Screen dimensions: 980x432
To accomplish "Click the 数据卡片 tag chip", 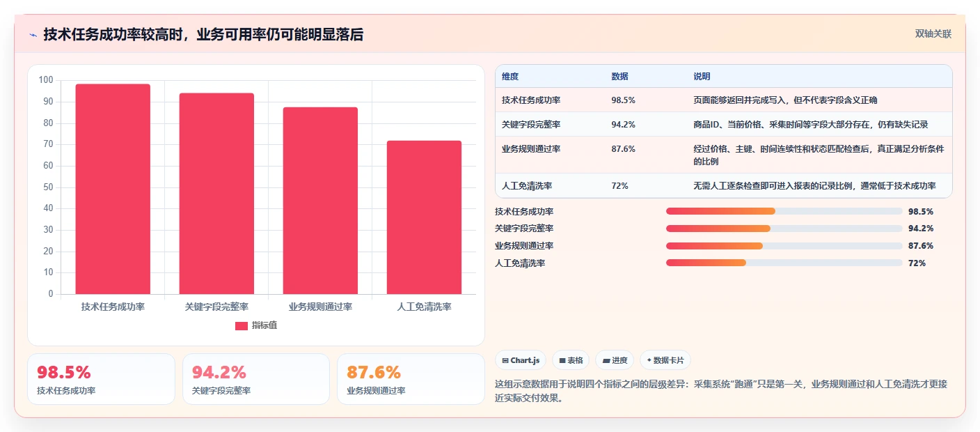I will [665, 360].
